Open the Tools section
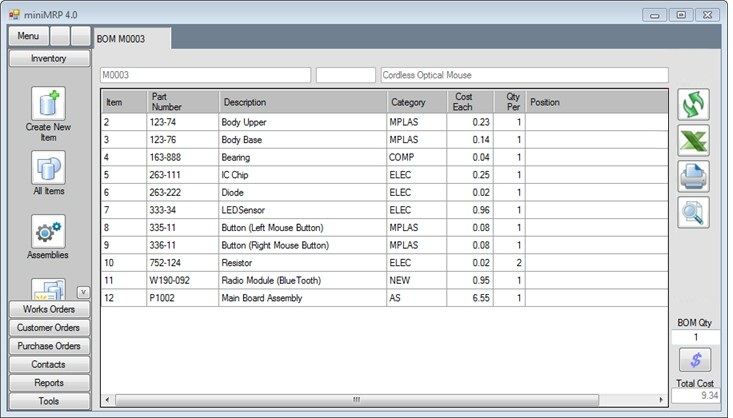 click(48, 401)
